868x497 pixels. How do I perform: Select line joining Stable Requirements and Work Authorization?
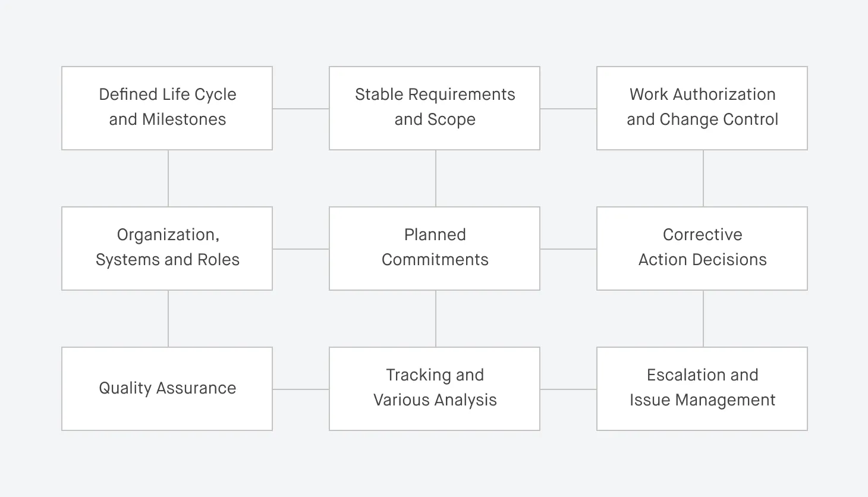click(568, 109)
